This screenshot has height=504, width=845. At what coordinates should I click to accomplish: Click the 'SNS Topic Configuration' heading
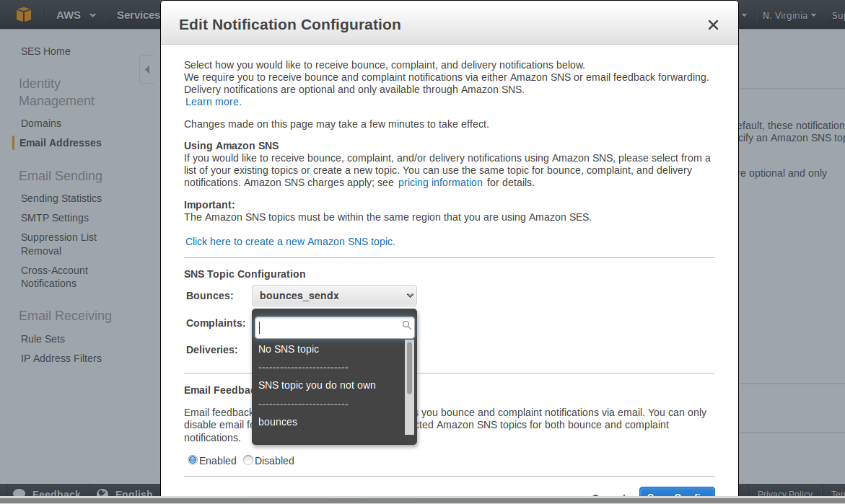pyautogui.click(x=245, y=274)
